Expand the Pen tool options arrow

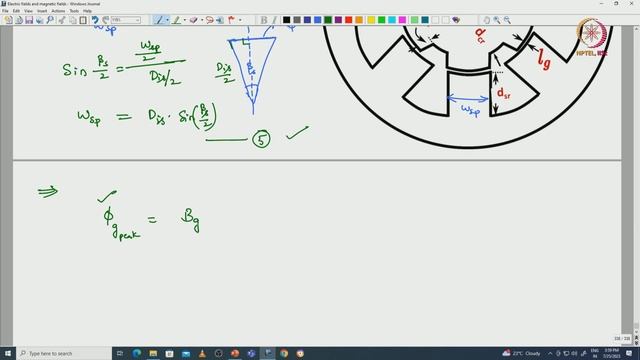[167, 20]
